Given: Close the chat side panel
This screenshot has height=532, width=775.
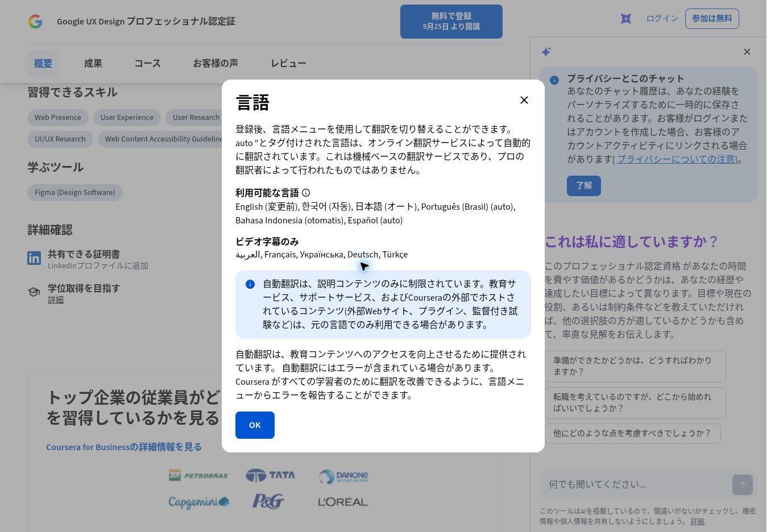Looking at the screenshot, I should pyautogui.click(x=747, y=52).
